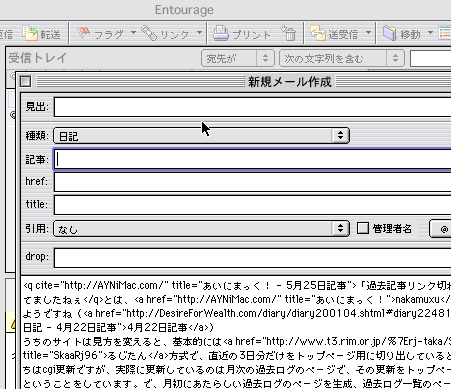Open the フラグ dropdown arrow

133,33
